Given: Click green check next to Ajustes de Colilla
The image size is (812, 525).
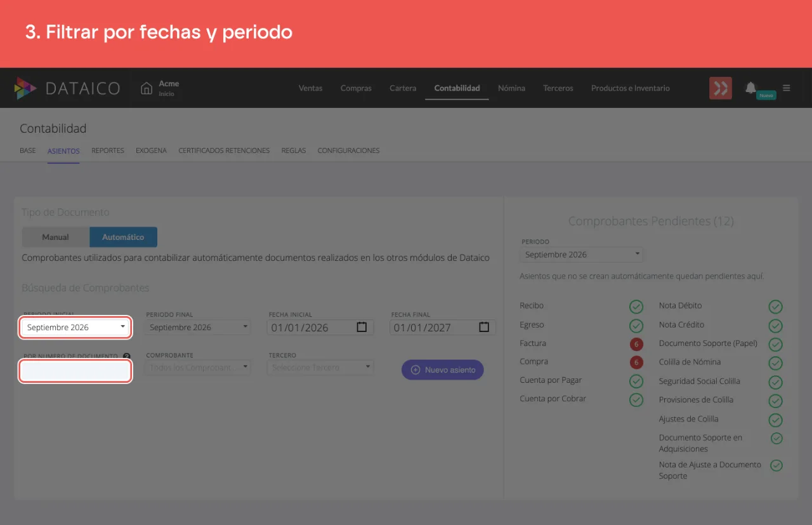Looking at the screenshot, I should click(775, 420).
